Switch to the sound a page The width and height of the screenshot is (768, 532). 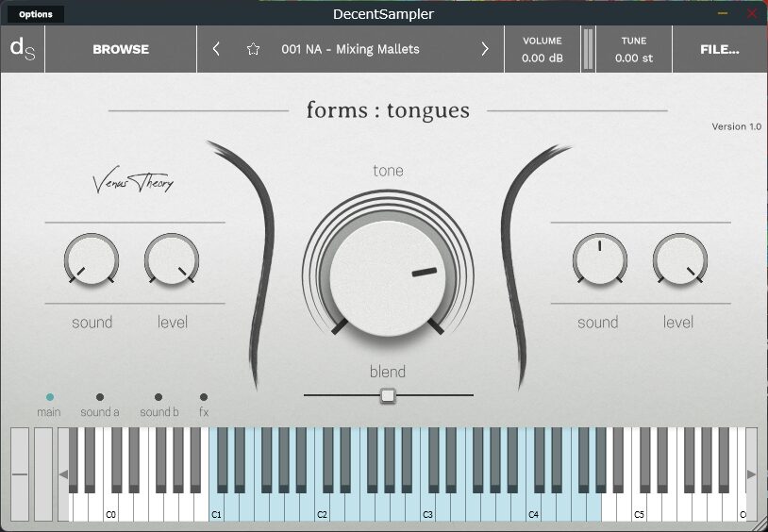click(100, 397)
